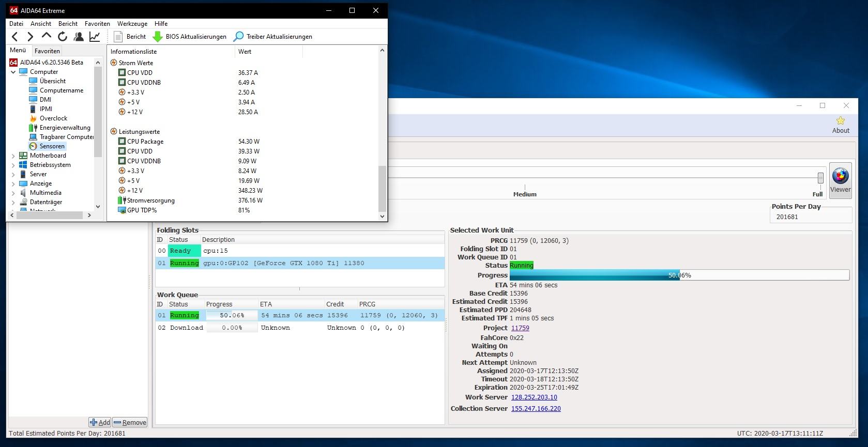Open Ansicht menu
Screen dimensions: 868x447
(41, 23)
